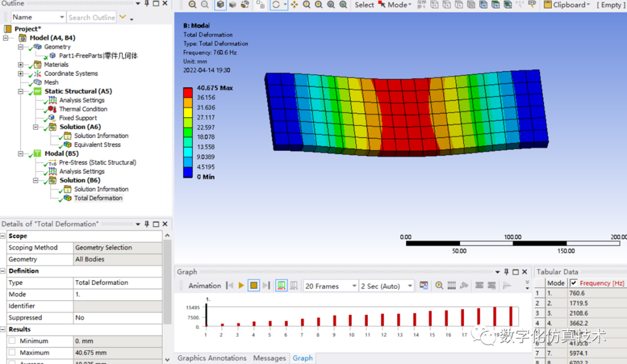Viewport: 627px width, 364px height.
Task: Click Details scrollbar down arrow
Action: [x=168, y=359]
